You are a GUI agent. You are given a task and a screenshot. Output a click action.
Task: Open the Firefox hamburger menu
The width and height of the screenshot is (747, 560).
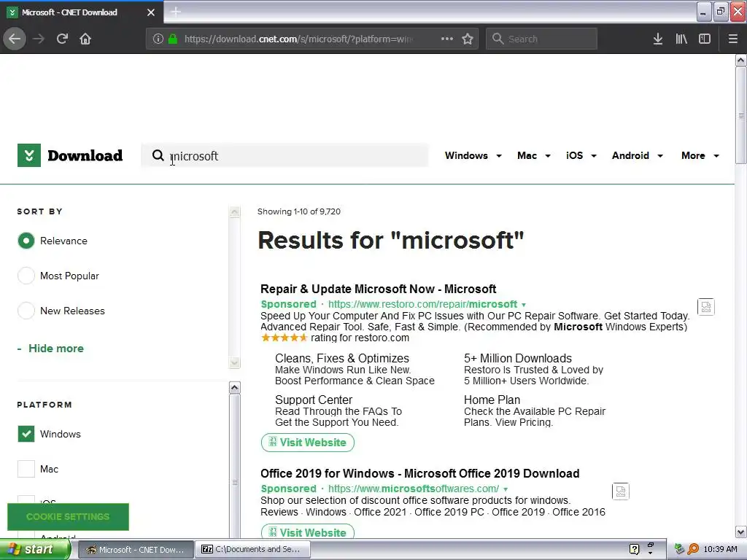point(732,39)
